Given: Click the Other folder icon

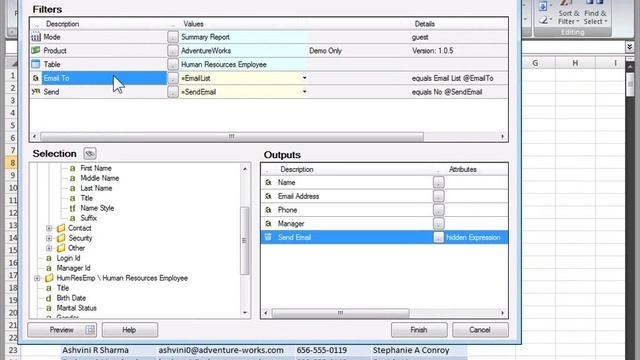Looking at the screenshot, I should click(x=61, y=248).
